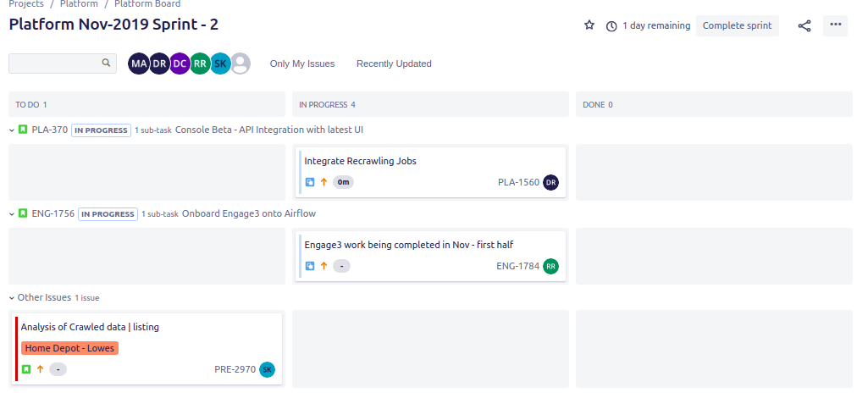Toggle the Recently Updated filter

coord(394,64)
